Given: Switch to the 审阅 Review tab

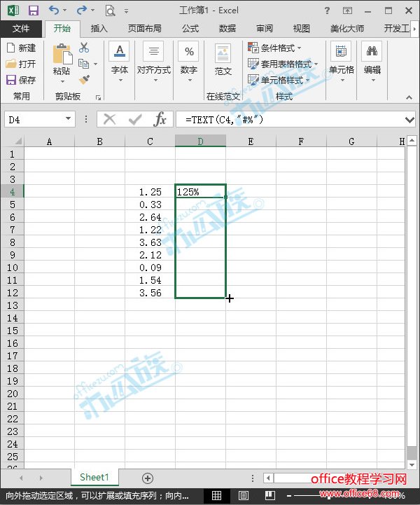Looking at the screenshot, I should click(265, 28).
